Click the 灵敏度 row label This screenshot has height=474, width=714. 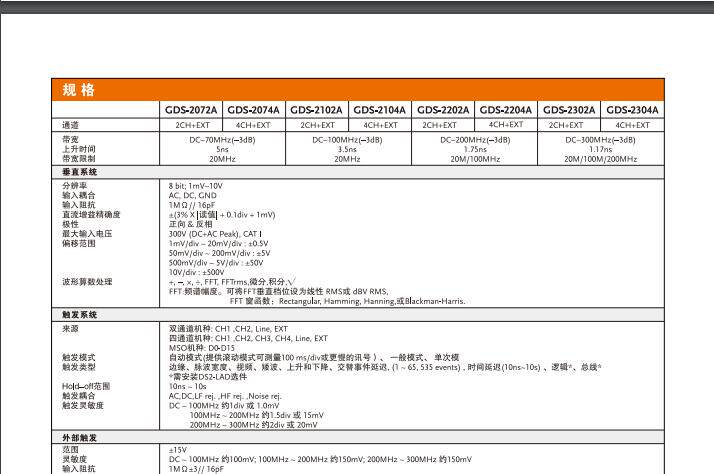pyautogui.click(x=74, y=459)
